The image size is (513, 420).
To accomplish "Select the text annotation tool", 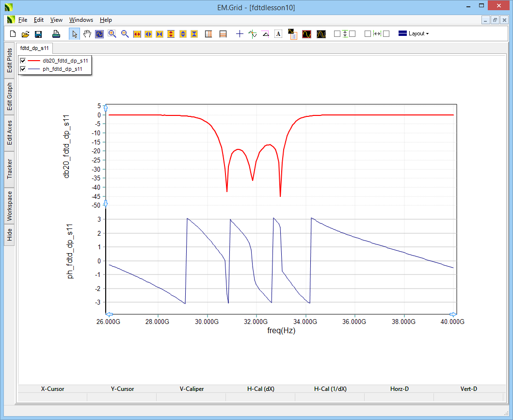I will coord(278,34).
